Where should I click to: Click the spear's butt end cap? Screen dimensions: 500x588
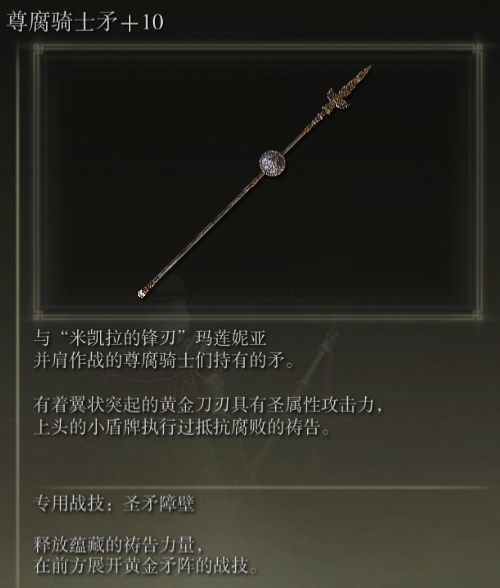point(141,294)
